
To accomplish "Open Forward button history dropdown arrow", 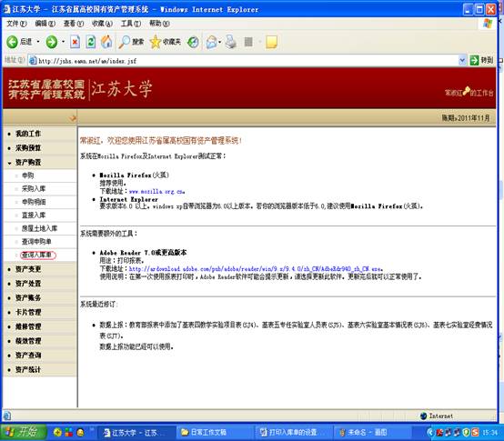I will [x=63, y=42].
